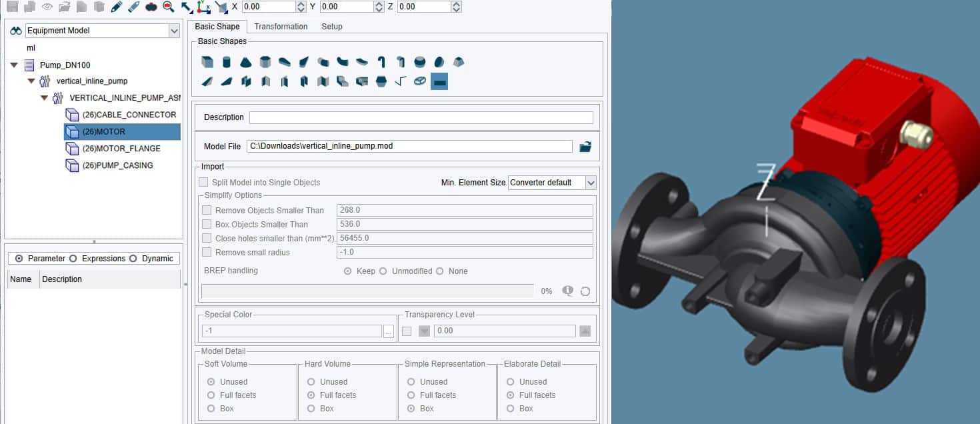The height and width of the screenshot is (424, 980).
Task: Open the Setup tab
Action: [x=331, y=27]
